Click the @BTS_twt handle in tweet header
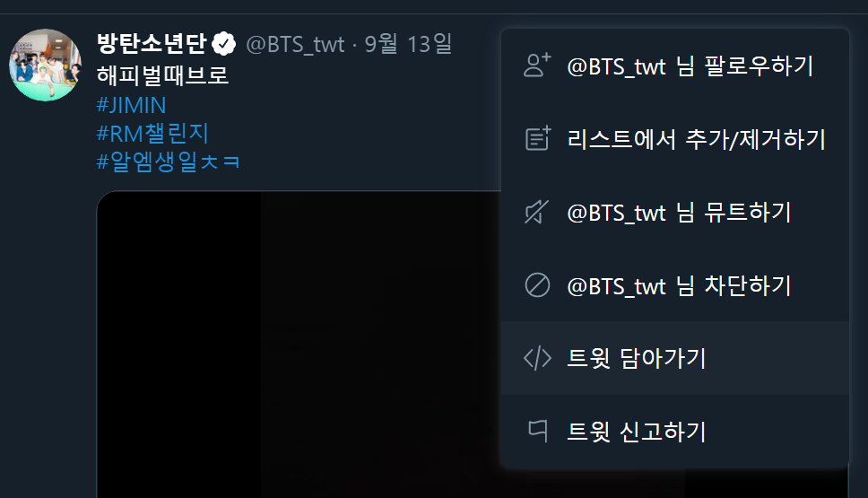This screenshot has height=498, width=868. click(x=295, y=44)
